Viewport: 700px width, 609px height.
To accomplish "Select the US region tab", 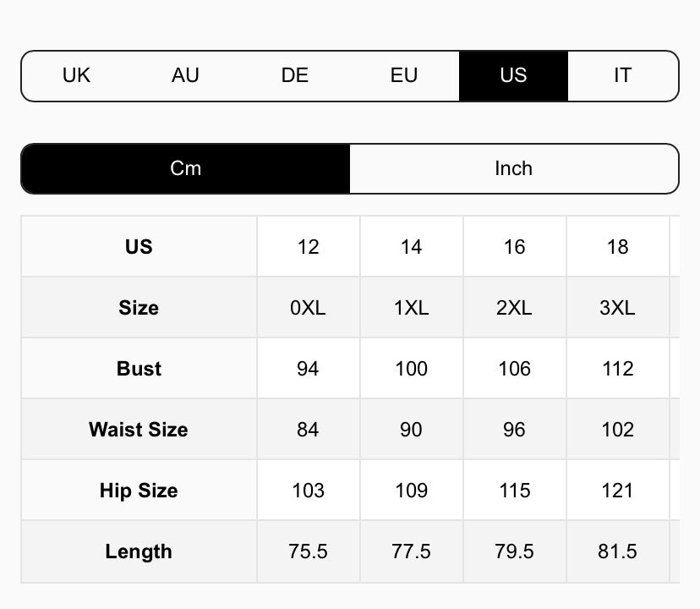I will tap(513, 75).
